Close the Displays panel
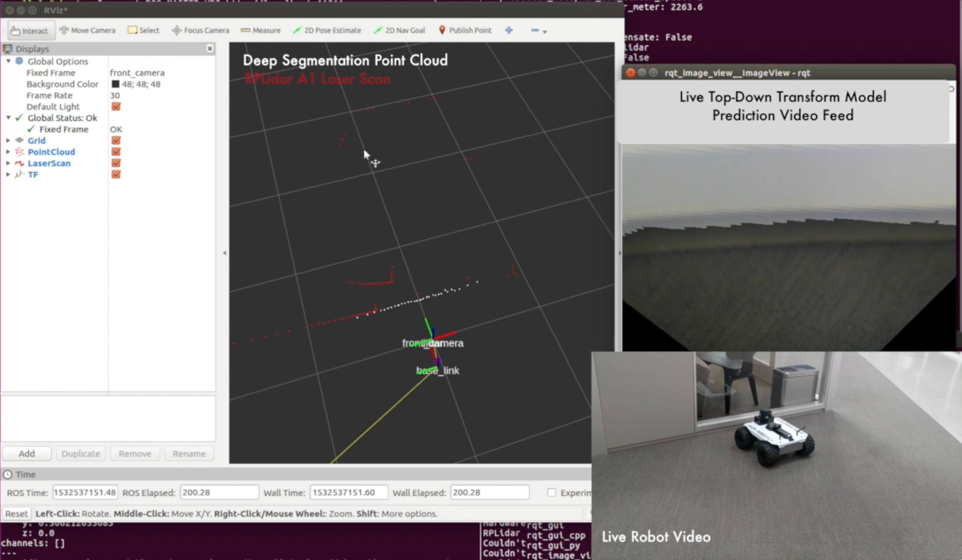 coord(210,48)
